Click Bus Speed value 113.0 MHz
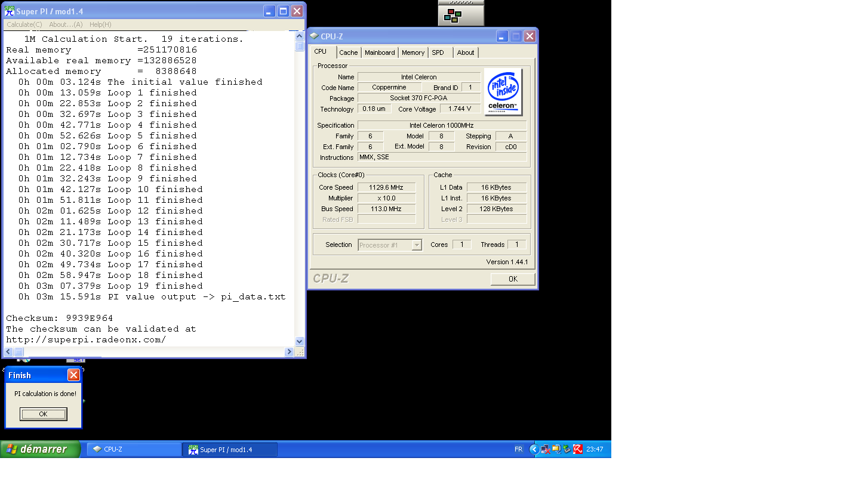868x501 pixels. pyautogui.click(x=386, y=209)
